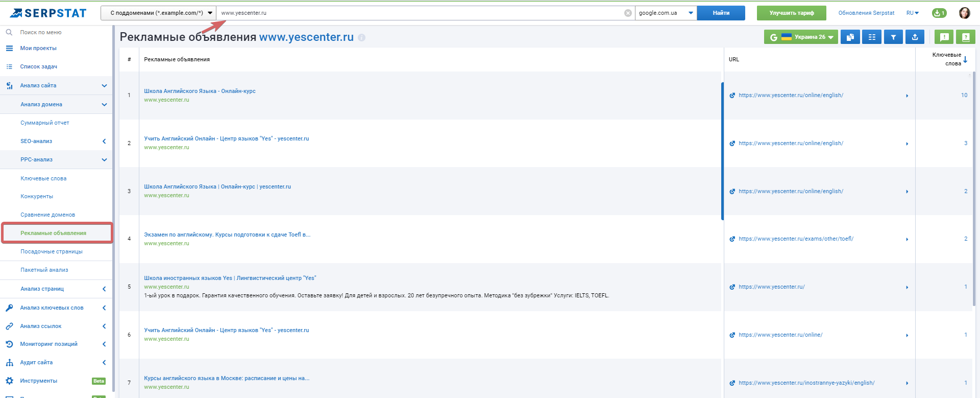Open Список задач menu item
Image resolution: width=980 pixels, height=398 pixels.
tap(38, 66)
